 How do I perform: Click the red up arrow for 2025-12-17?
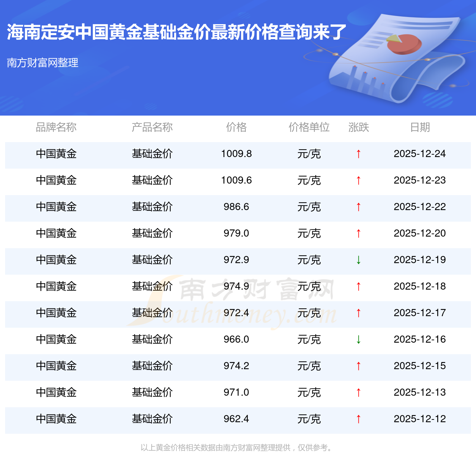[358, 313]
